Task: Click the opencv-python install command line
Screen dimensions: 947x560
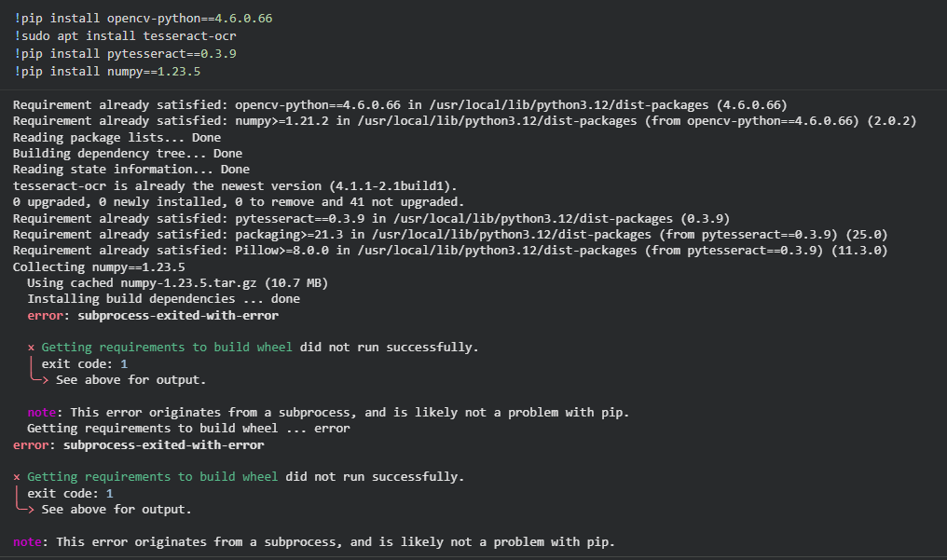Action: pos(144,19)
